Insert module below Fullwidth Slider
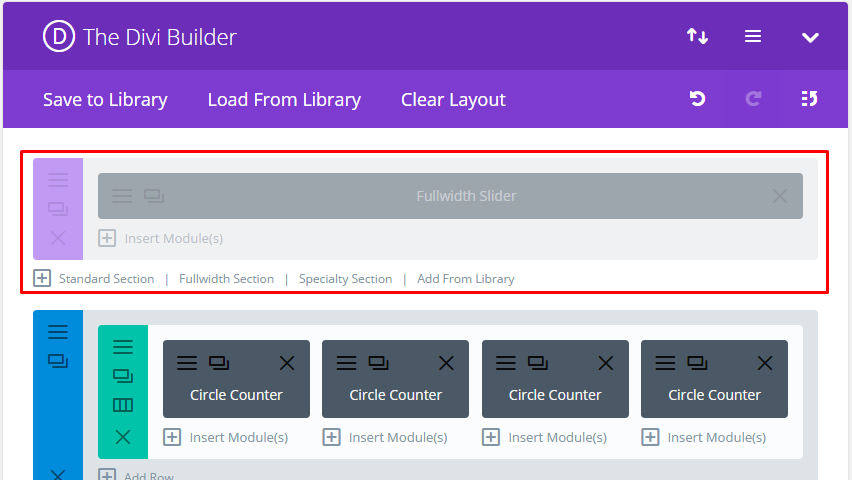 (x=161, y=238)
